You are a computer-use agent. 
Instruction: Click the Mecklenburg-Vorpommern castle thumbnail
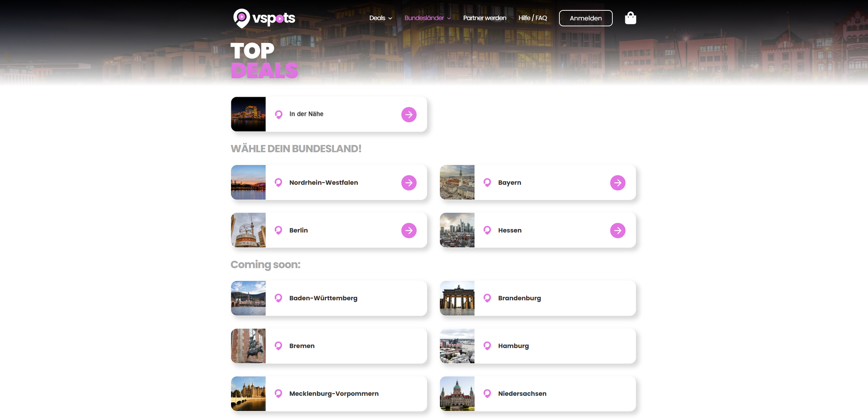tap(248, 393)
